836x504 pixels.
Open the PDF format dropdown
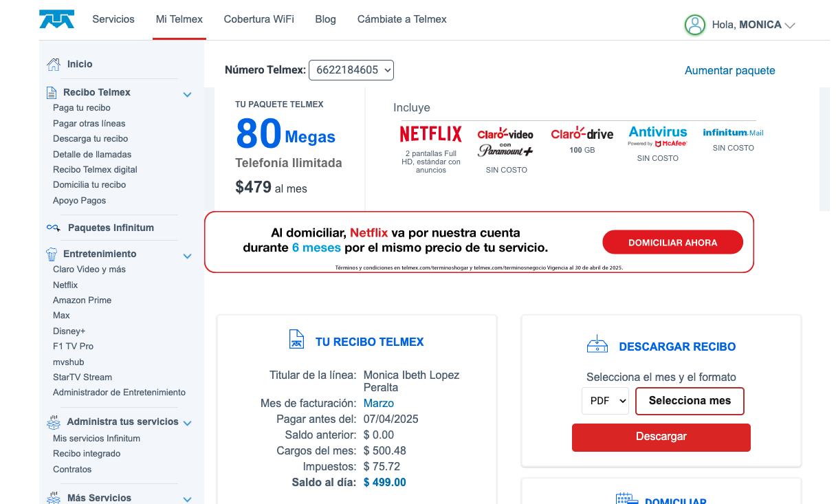tap(605, 401)
